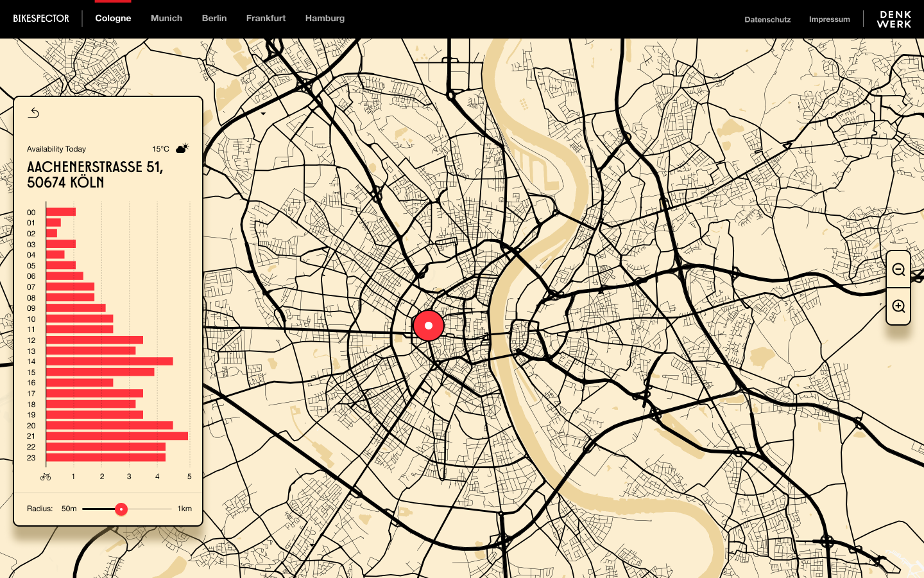Screen dimensions: 924x578
Task: Click the availability bar for hour 02
Action: 51,234
